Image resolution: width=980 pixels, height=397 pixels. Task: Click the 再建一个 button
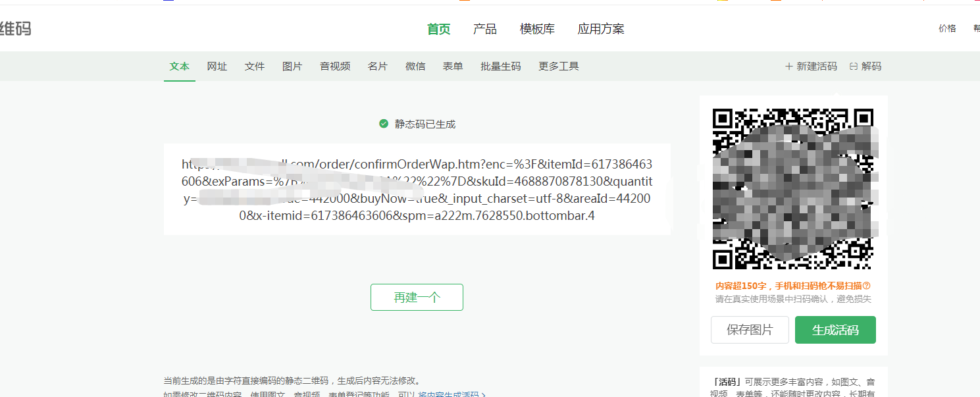417,297
